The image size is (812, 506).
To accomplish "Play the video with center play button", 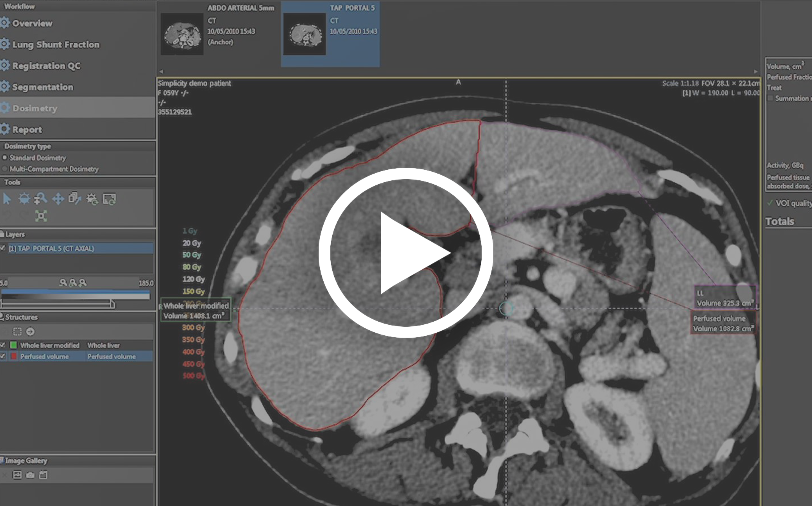I will (405, 253).
